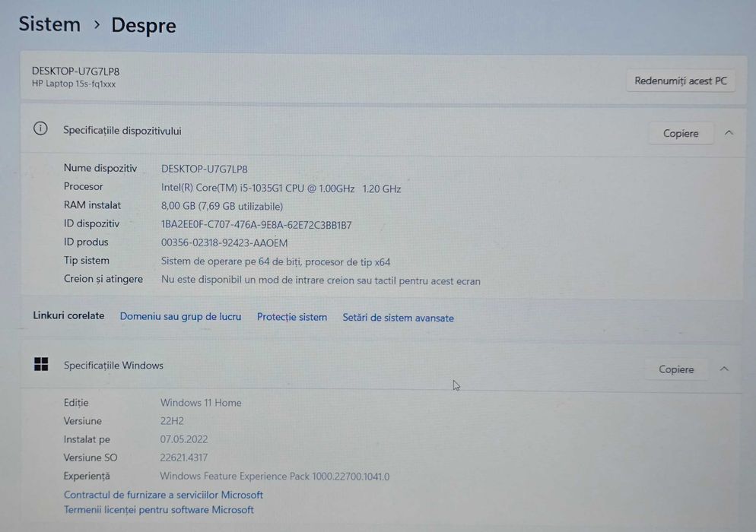Click the HP Laptop 15s-fq1xxx model text

74,84
